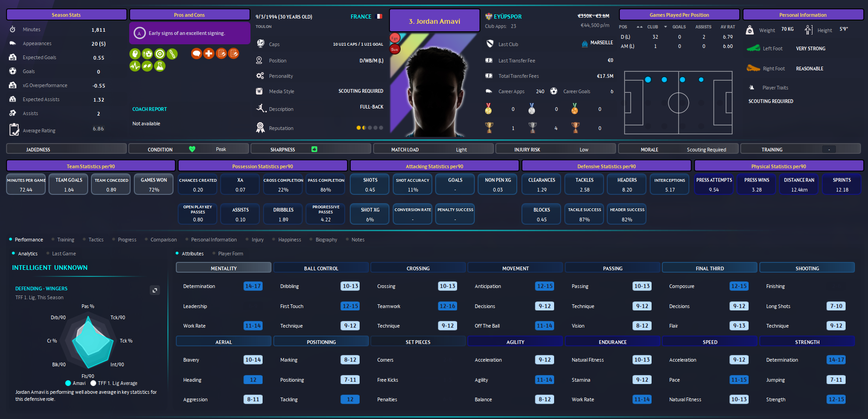Click the 3. Jordan Amavi name button
868x419 pixels.
tap(435, 21)
